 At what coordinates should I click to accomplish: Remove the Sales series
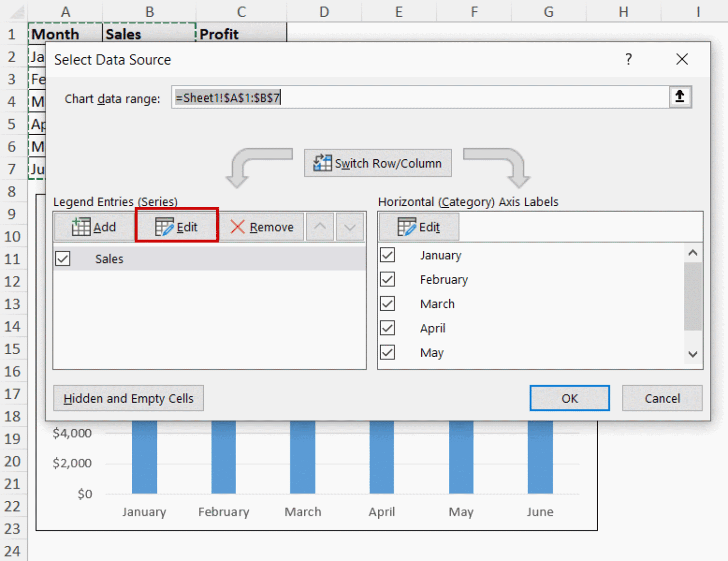click(x=262, y=227)
